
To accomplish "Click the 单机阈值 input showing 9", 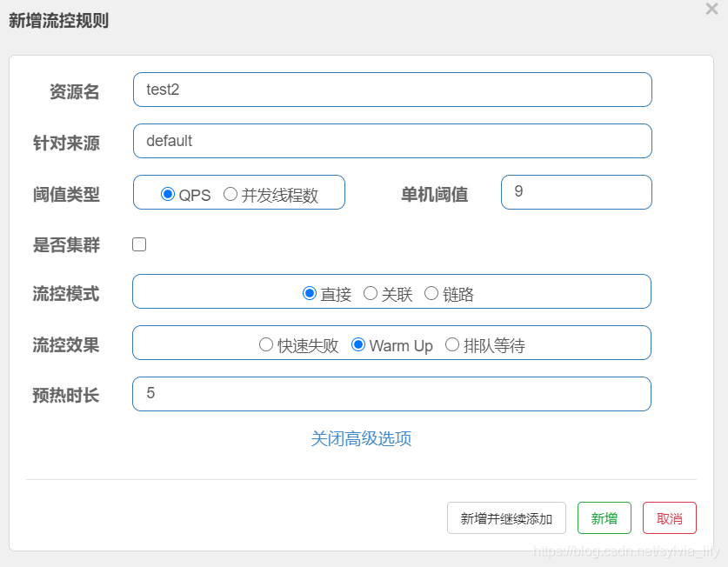I will click(576, 192).
